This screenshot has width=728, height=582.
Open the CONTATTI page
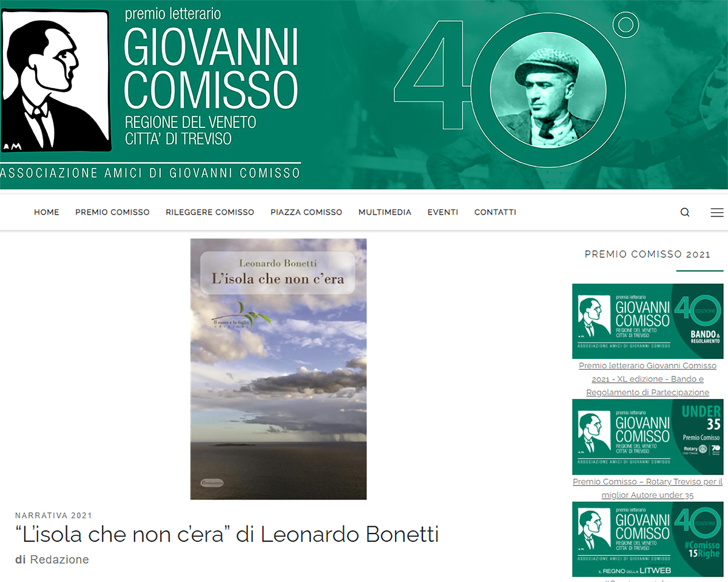(495, 212)
